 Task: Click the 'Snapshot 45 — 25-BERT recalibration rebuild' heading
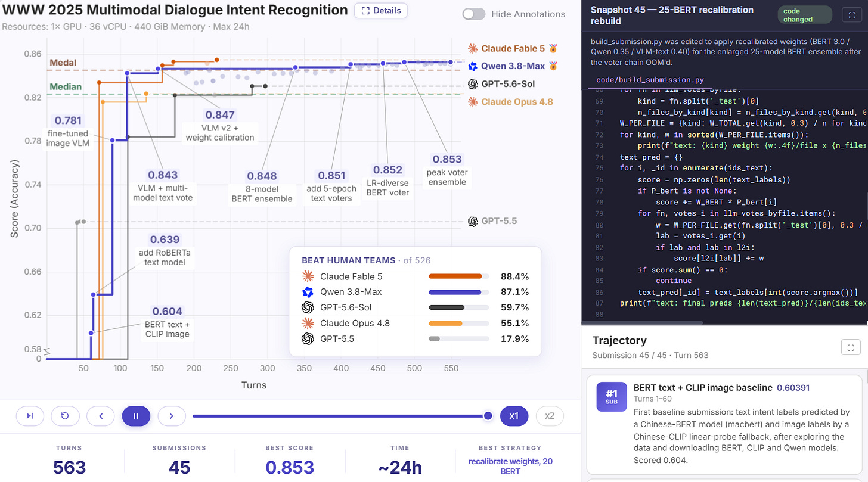[x=672, y=15]
